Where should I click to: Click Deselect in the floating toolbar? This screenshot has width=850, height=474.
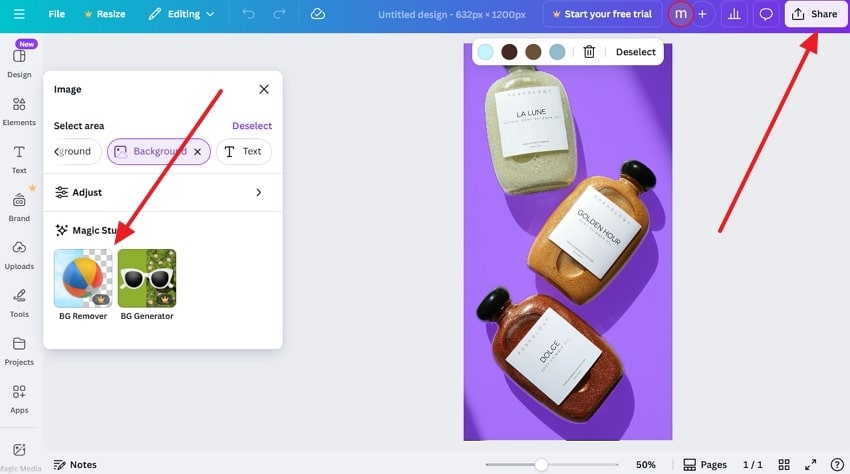(635, 52)
